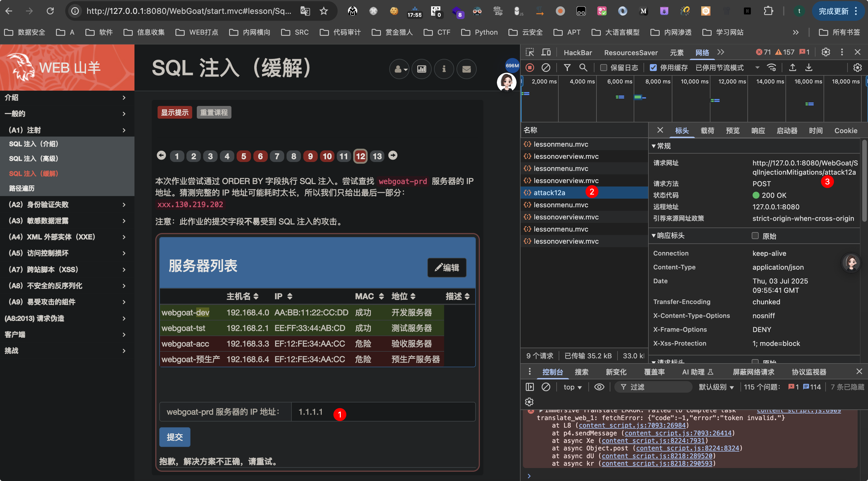
Task: Switch to the 预览 tab
Action: click(733, 131)
